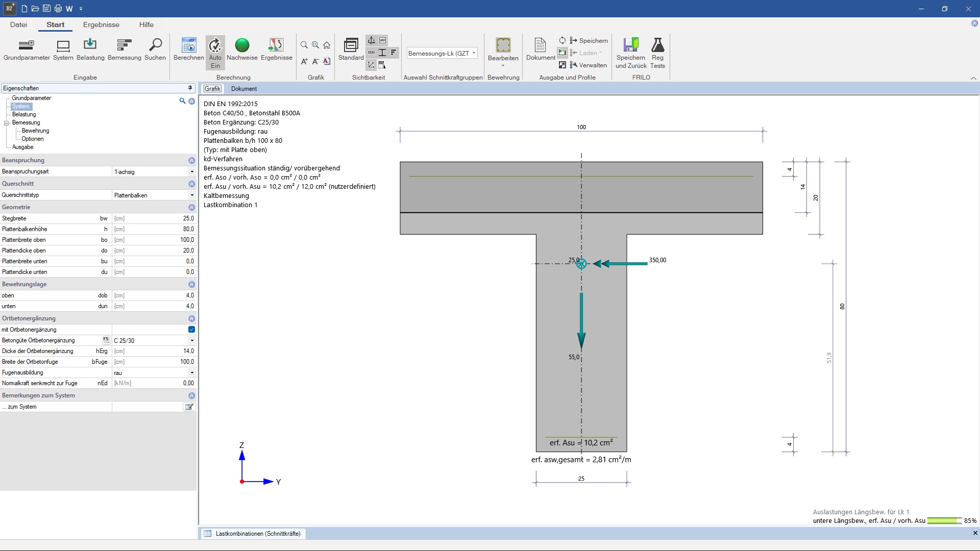Open the Bemessungs-Lk selection dropdown
980x551 pixels.
tap(442, 53)
